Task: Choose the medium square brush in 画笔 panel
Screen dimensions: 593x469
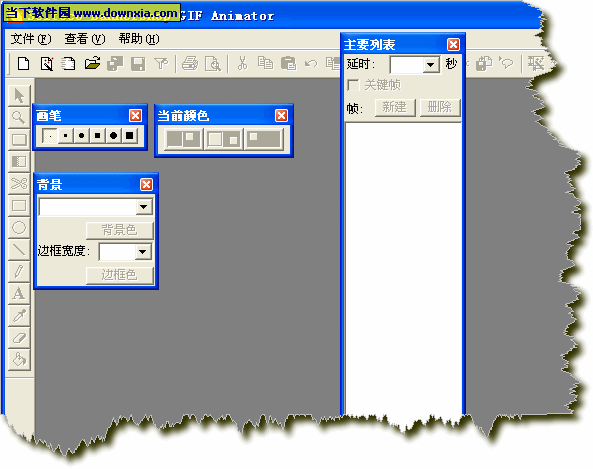Action: pyautogui.click(x=98, y=135)
